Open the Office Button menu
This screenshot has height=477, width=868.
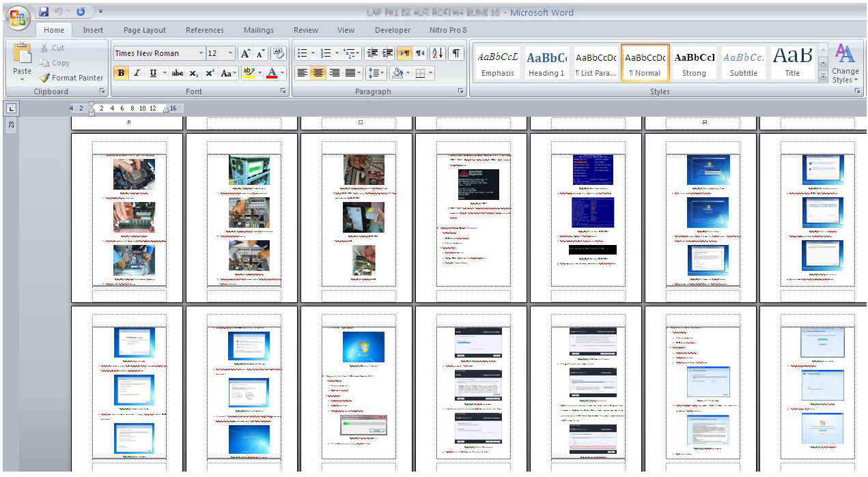18,16
